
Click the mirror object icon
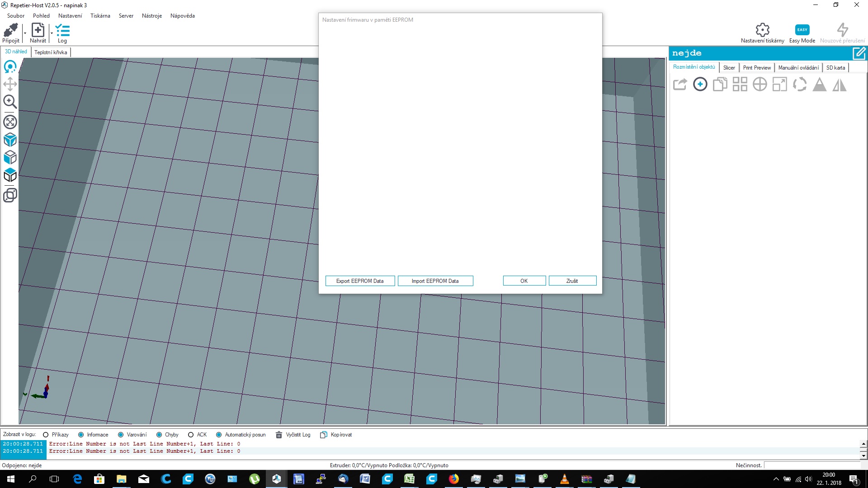[x=839, y=84]
